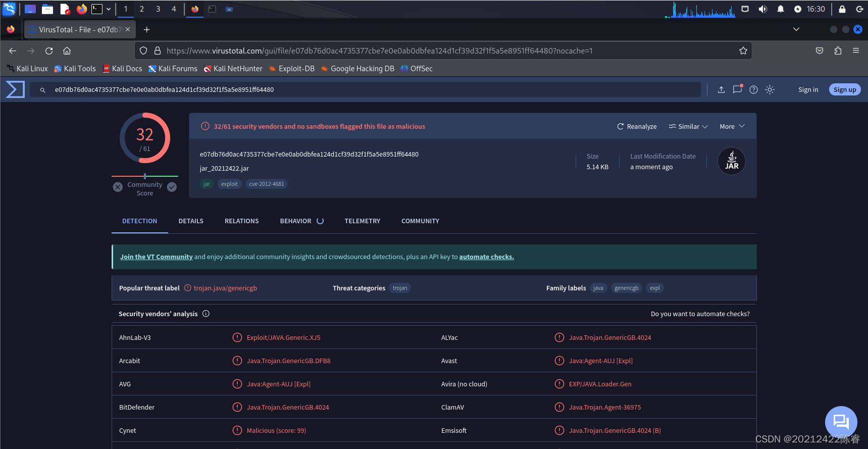Click the volume speaker icon

[x=762, y=9]
